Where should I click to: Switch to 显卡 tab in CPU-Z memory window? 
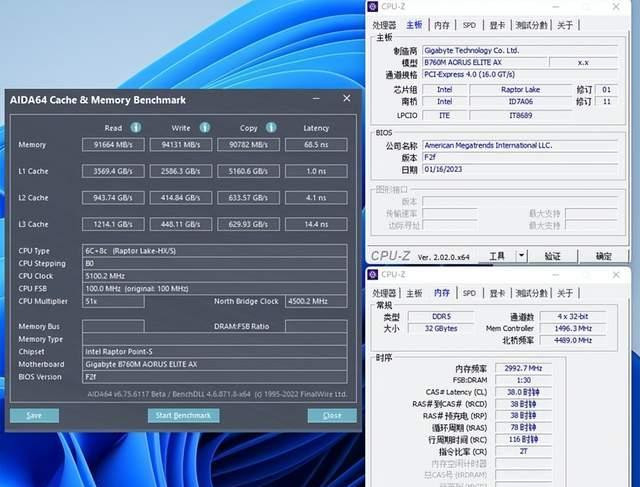(x=497, y=293)
